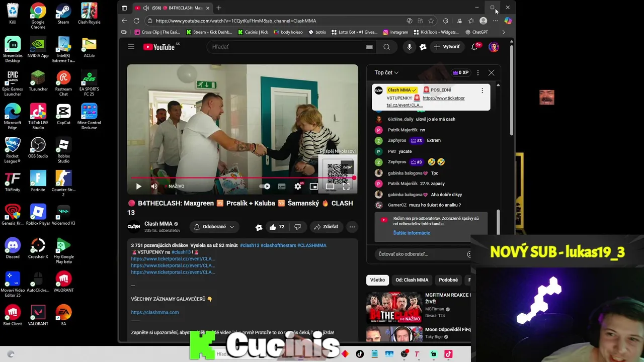This screenshot has width=644, height=362.
Task: Open the MGFITMAN REAKCE video thumbnail
Action: coord(394,307)
